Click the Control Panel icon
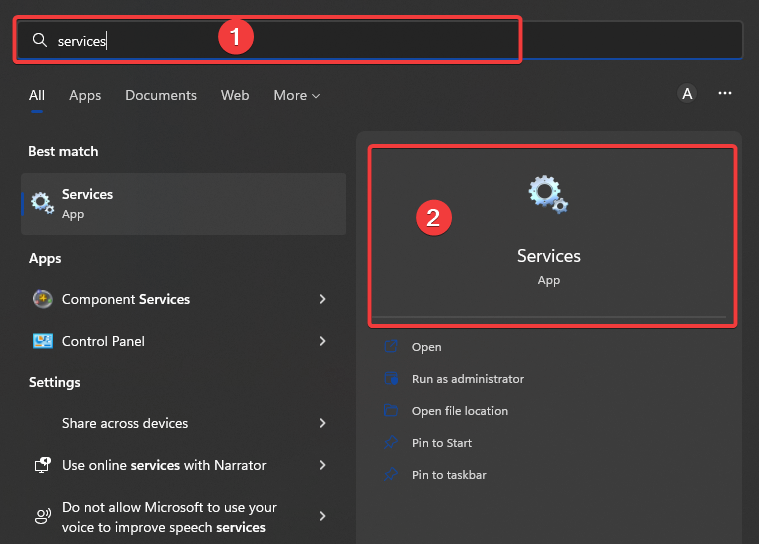 43,341
